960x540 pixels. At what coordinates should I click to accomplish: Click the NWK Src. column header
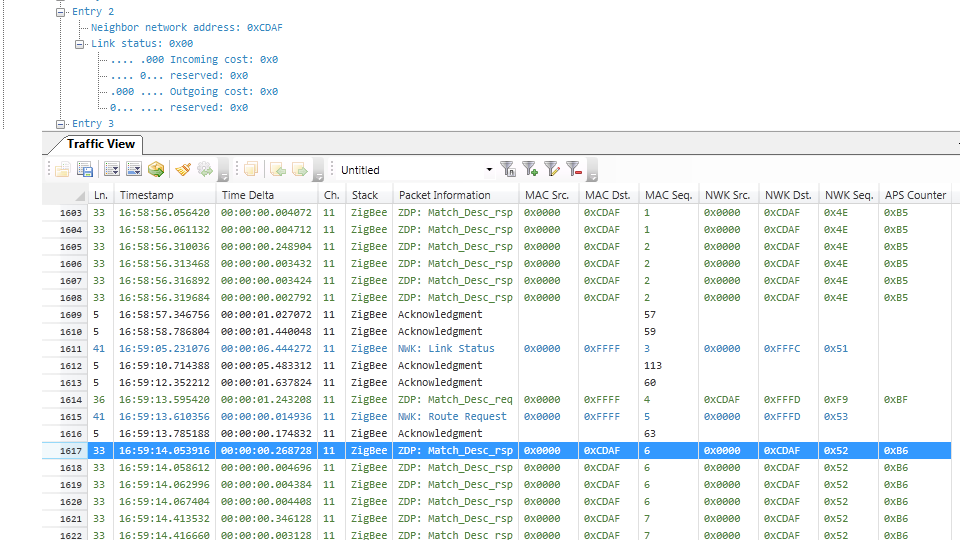729,195
